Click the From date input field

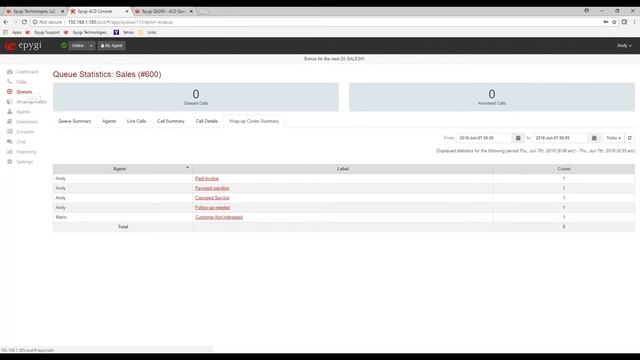484,138
